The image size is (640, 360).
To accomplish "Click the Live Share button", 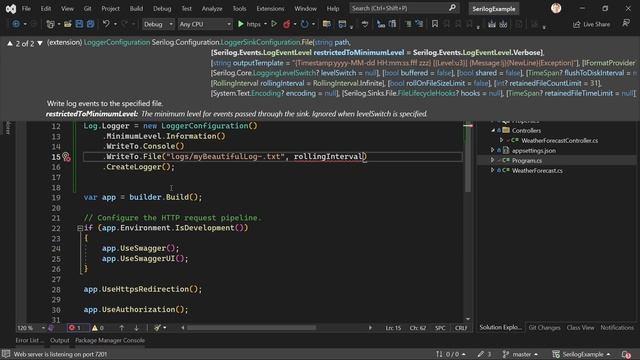I will pyautogui.click(x=591, y=24).
